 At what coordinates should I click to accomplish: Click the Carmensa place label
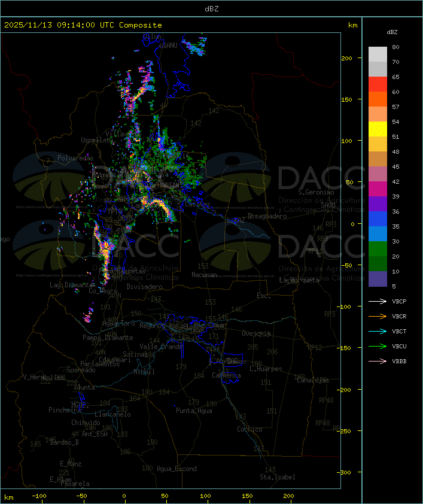(x=226, y=375)
